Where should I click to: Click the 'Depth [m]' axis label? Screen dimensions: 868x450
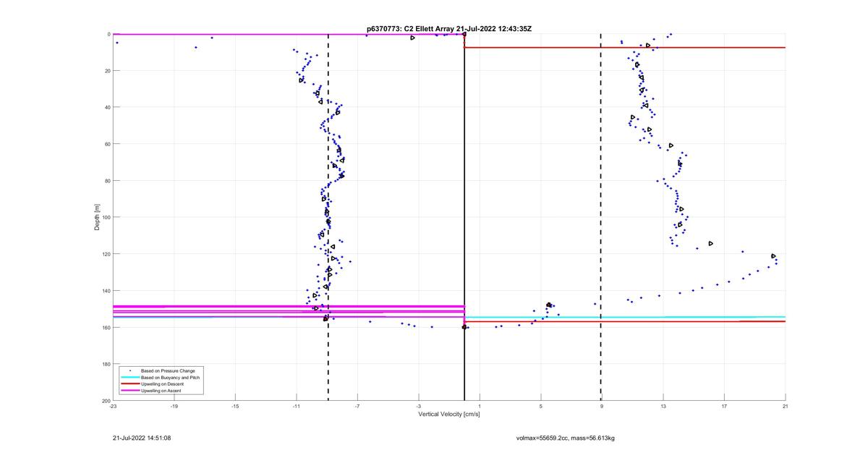[96, 217]
